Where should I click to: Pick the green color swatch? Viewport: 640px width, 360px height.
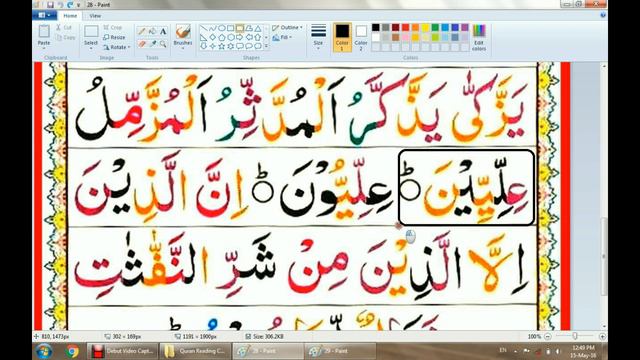pyautogui.click(x=435, y=27)
